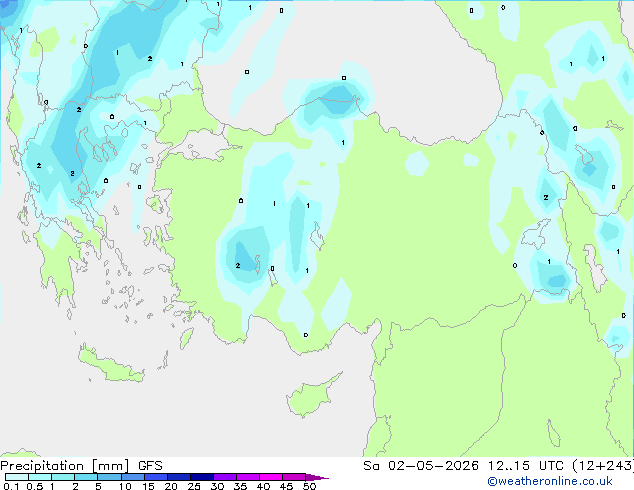Click the 0.5–1 mm legend swatch
This screenshot has height=490, width=634.
point(40,477)
